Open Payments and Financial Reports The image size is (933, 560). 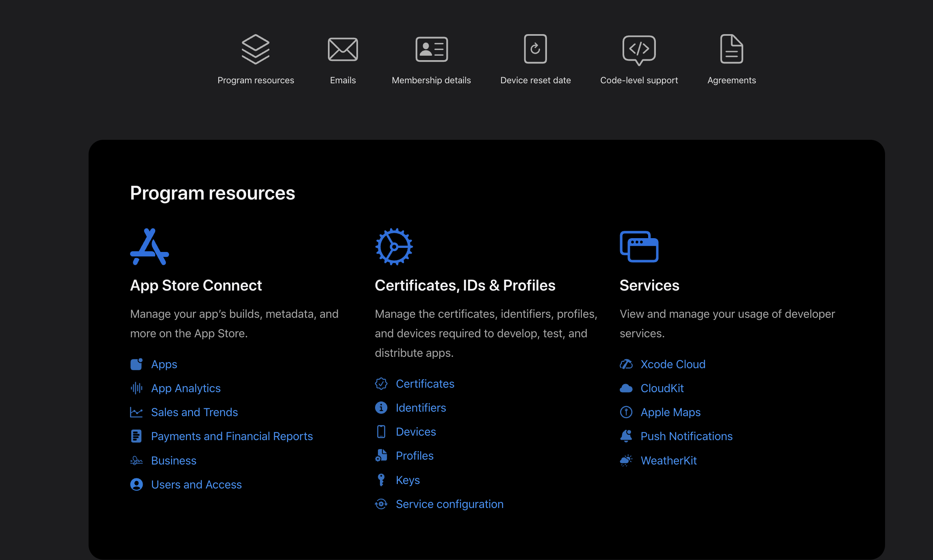point(232,436)
